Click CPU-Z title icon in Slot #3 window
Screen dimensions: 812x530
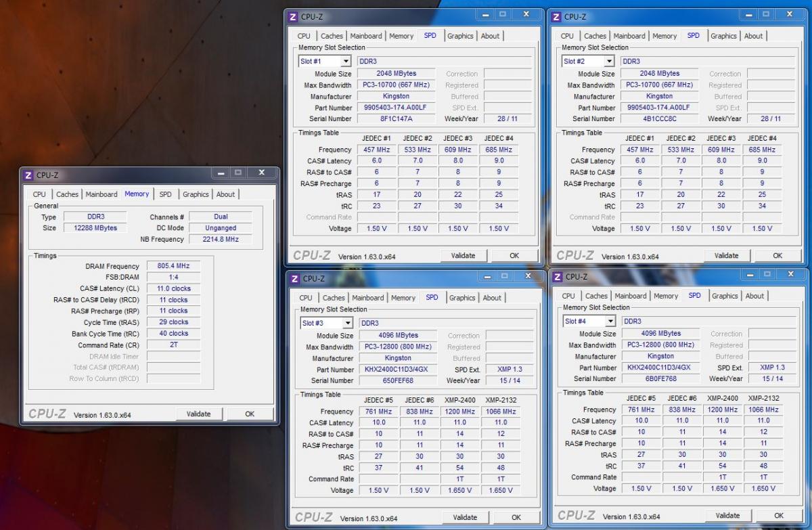294,279
